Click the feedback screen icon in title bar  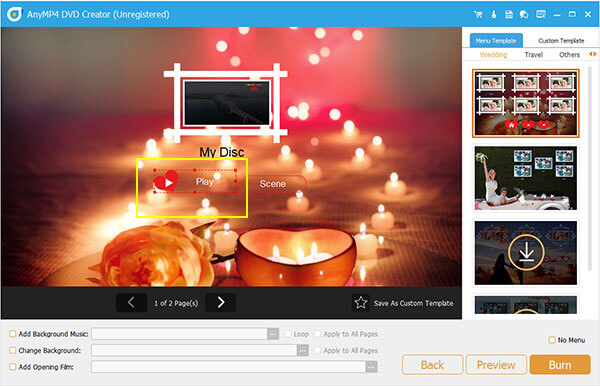(541, 15)
